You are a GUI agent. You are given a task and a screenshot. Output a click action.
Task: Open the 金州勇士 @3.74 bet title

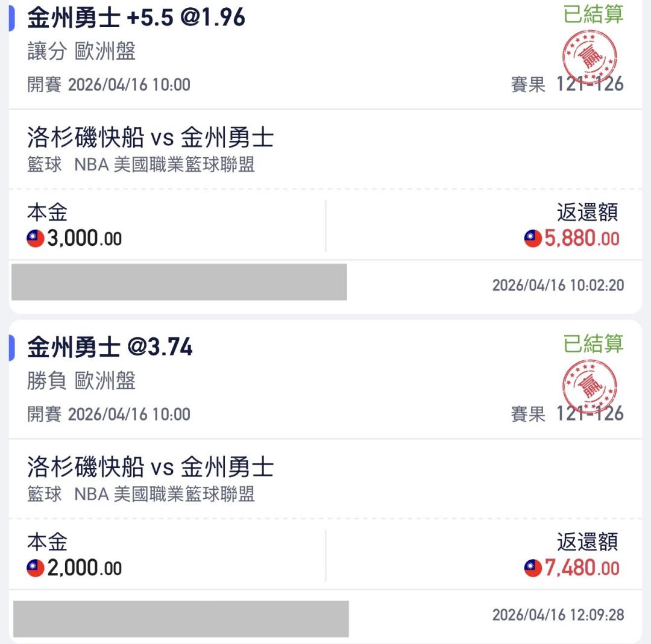coord(110,348)
